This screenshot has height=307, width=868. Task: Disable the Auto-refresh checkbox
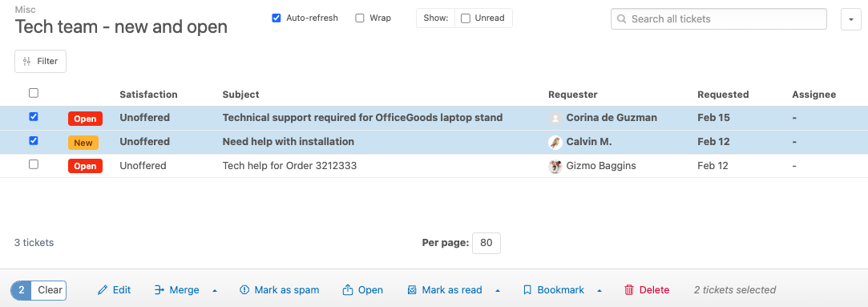(x=277, y=18)
